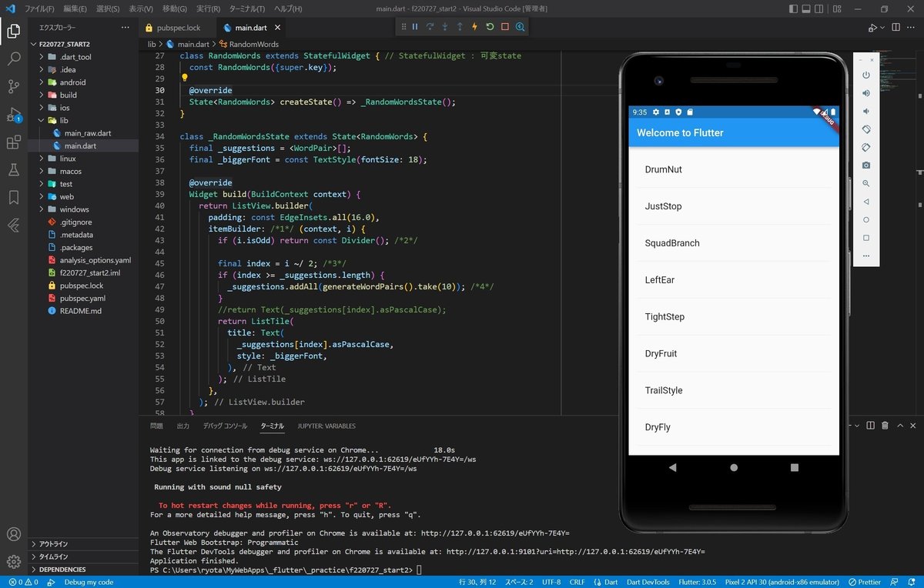Image resolution: width=924 pixels, height=588 pixels.
Task: Open emulator extended controls (three dots)
Action: pyautogui.click(x=866, y=256)
